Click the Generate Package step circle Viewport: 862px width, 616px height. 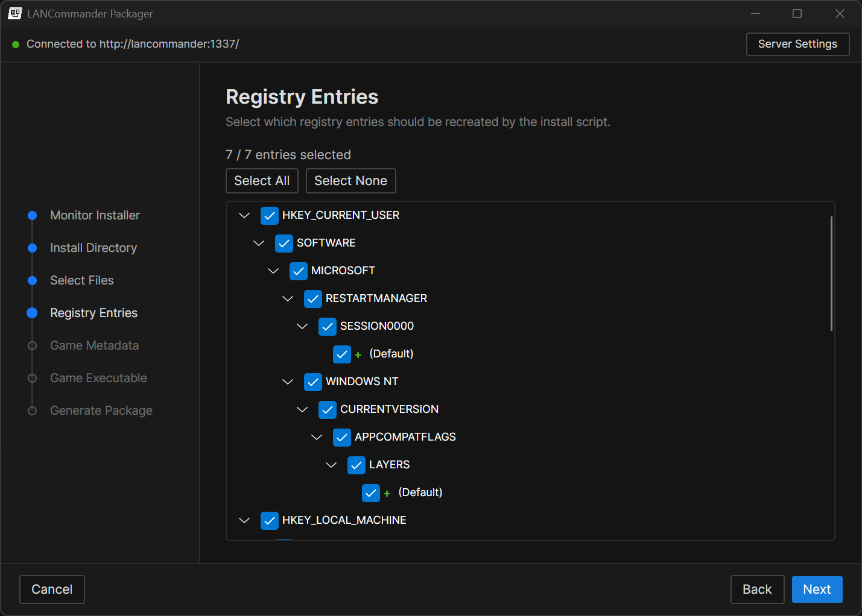pos(33,411)
